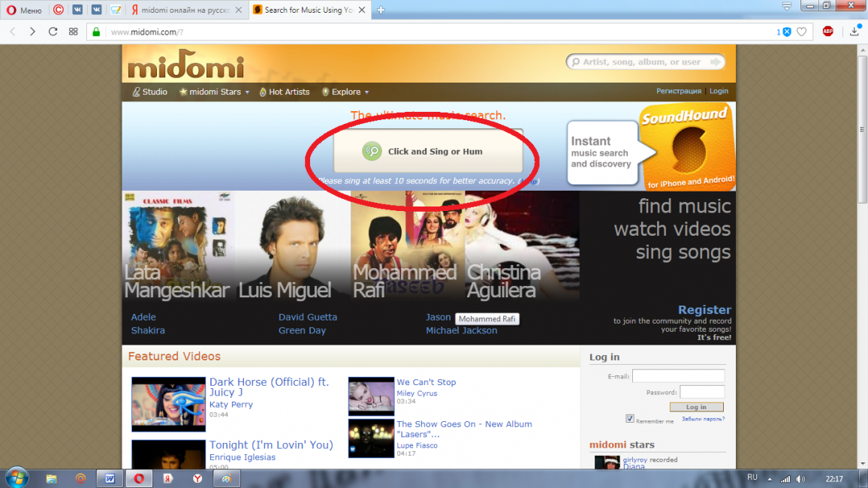Click the microphone icon on Click and Sing button
This screenshot has width=868, height=488.
tap(372, 151)
